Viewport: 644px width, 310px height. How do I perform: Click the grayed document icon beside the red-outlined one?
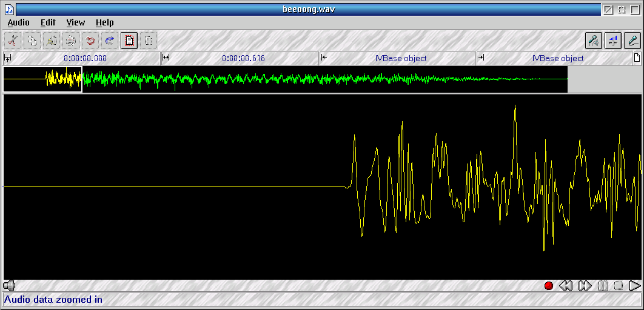149,41
